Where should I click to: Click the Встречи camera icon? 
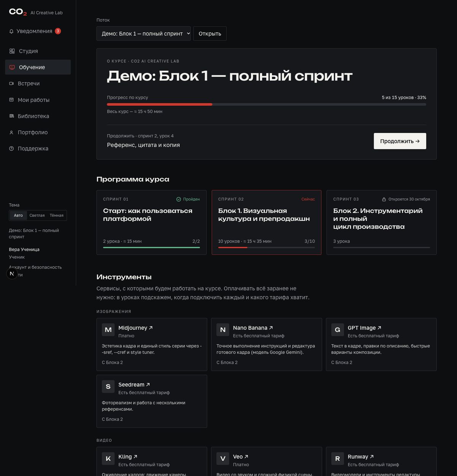[x=11, y=83]
